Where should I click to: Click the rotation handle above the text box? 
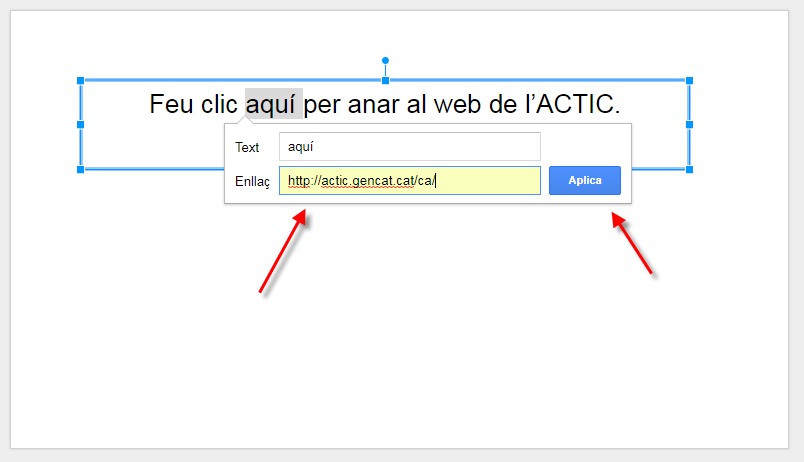point(386,61)
